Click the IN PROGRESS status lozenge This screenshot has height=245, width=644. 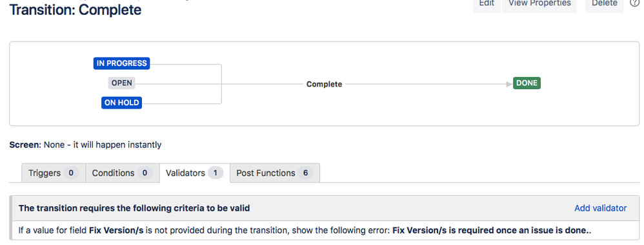click(x=121, y=63)
